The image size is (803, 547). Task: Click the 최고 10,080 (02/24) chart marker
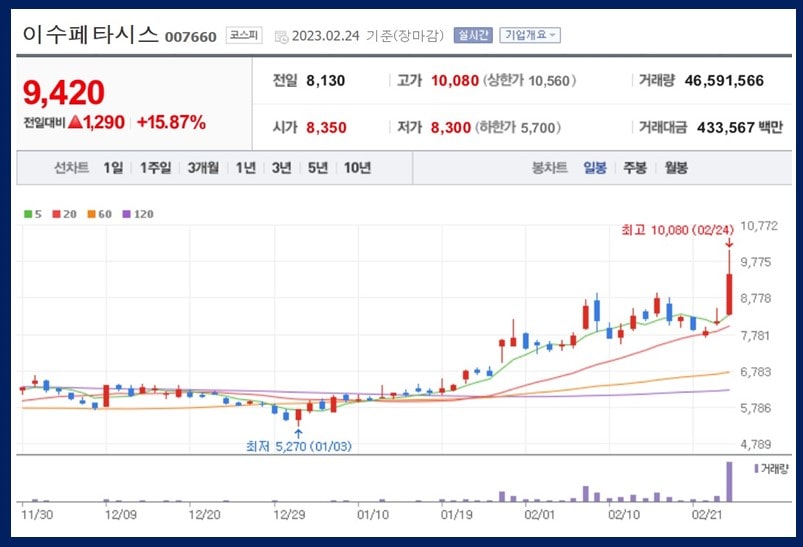pos(678,230)
